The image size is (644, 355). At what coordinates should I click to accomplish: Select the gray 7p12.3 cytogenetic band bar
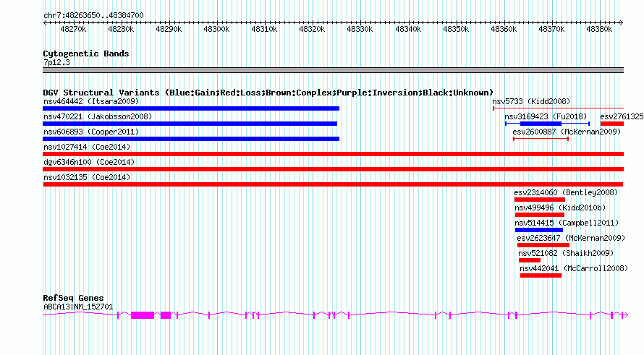[x=333, y=70]
